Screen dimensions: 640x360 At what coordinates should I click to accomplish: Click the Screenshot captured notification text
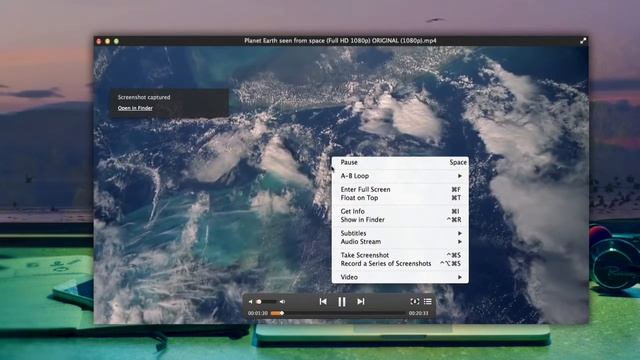click(x=144, y=97)
